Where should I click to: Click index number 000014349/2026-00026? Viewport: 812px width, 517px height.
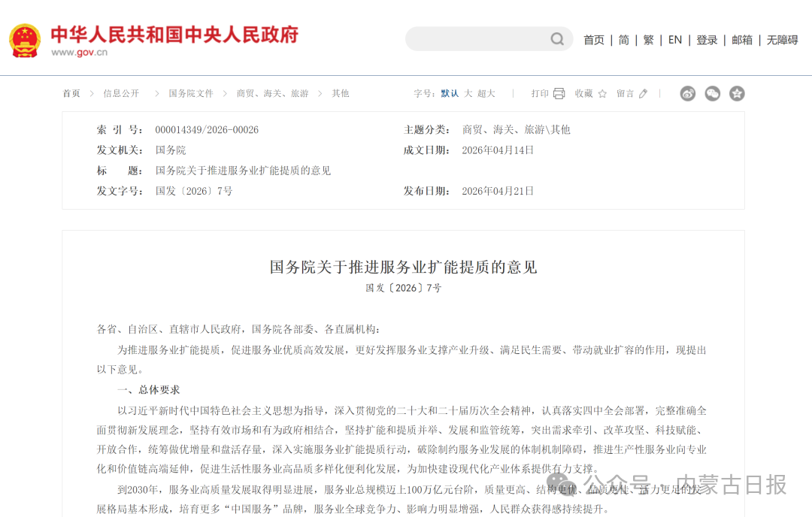tap(207, 130)
